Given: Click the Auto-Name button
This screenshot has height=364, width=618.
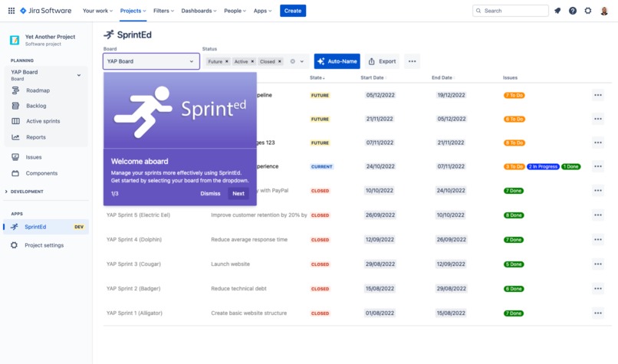Looking at the screenshot, I should (337, 61).
